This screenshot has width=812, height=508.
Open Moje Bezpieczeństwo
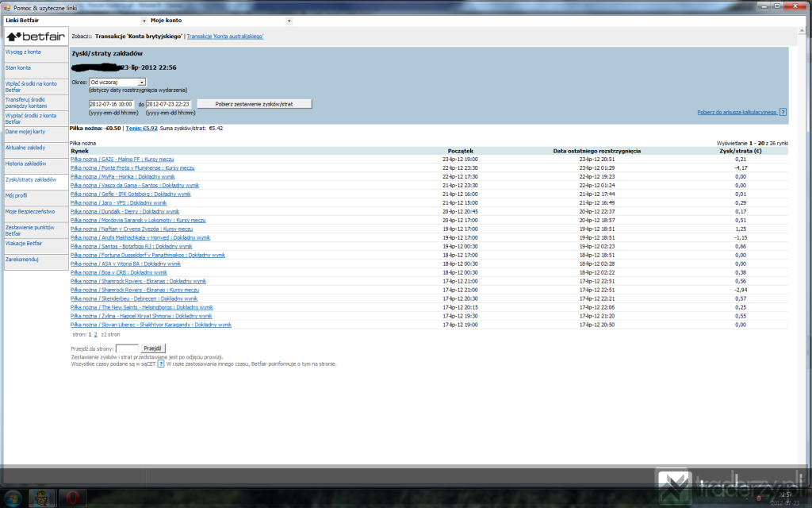[30, 211]
